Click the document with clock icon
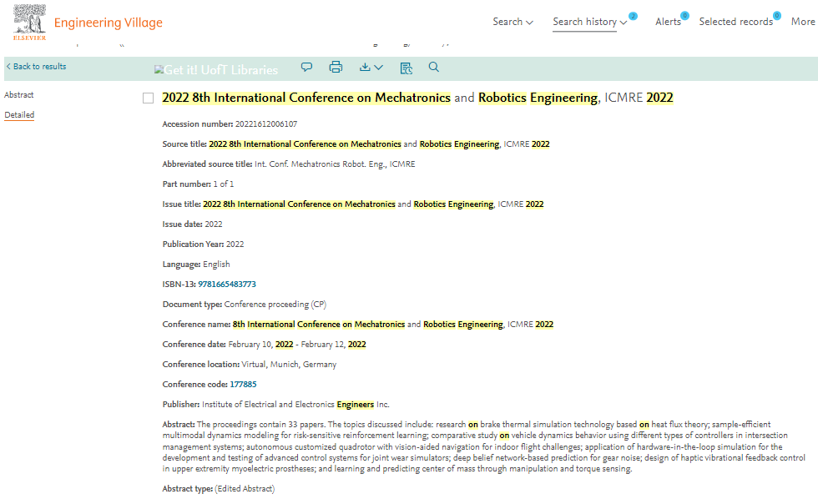The image size is (818, 504). [x=406, y=68]
